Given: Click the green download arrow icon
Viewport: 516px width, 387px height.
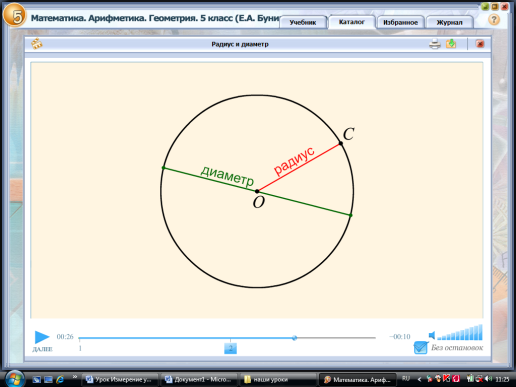Looking at the screenshot, I should [451, 44].
